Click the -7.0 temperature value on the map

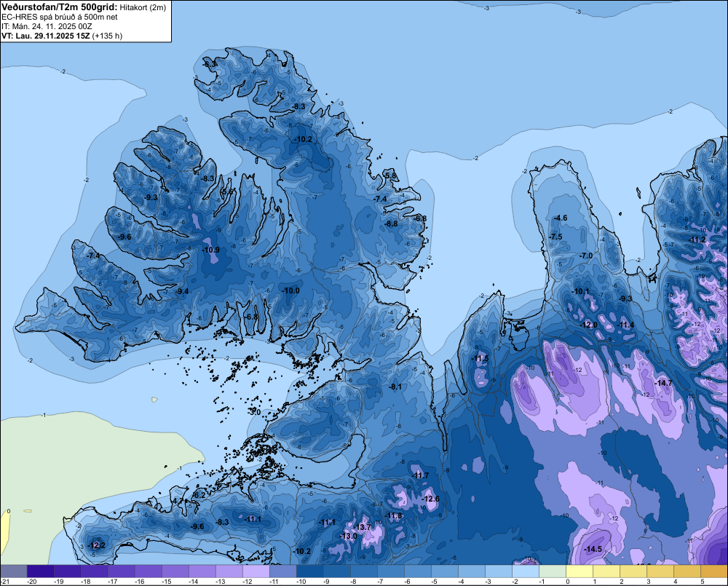586,256
